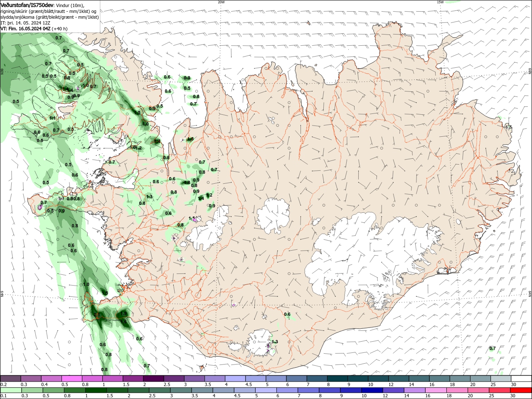Select the darkest green swatch between 1 and 1.5

(96, 390)
